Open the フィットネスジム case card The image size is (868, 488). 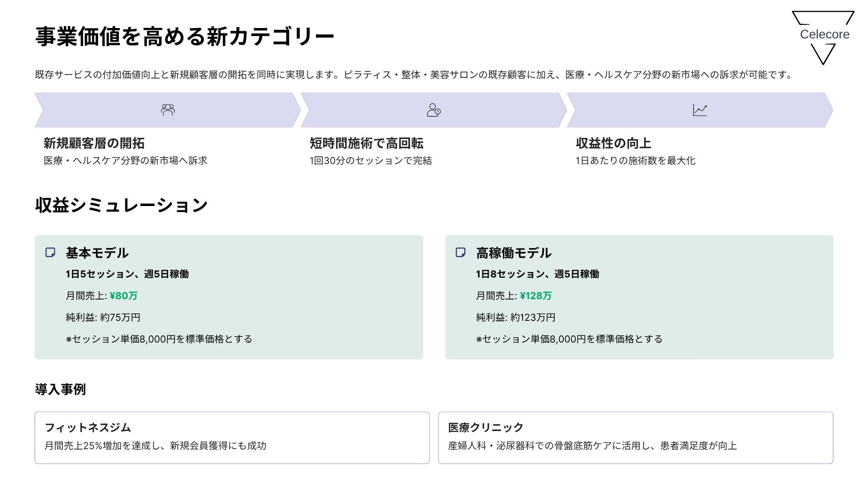(x=232, y=437)
